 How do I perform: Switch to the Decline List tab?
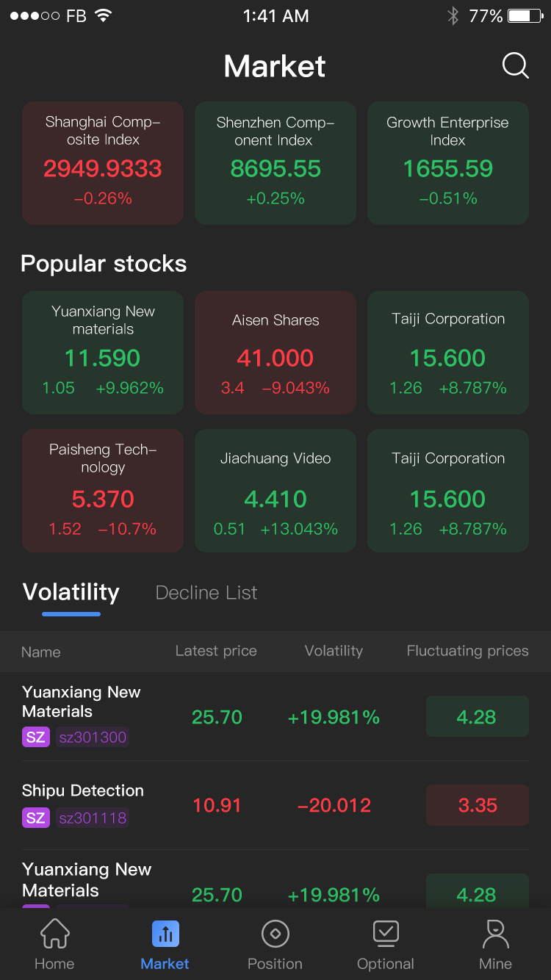point(206,593)
